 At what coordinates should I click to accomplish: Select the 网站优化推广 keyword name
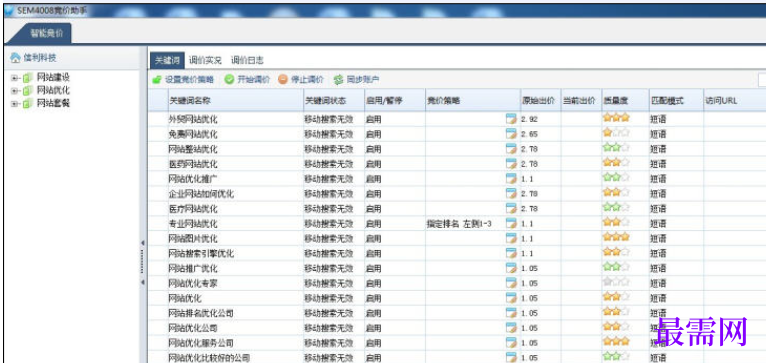(x=193, y=179)
